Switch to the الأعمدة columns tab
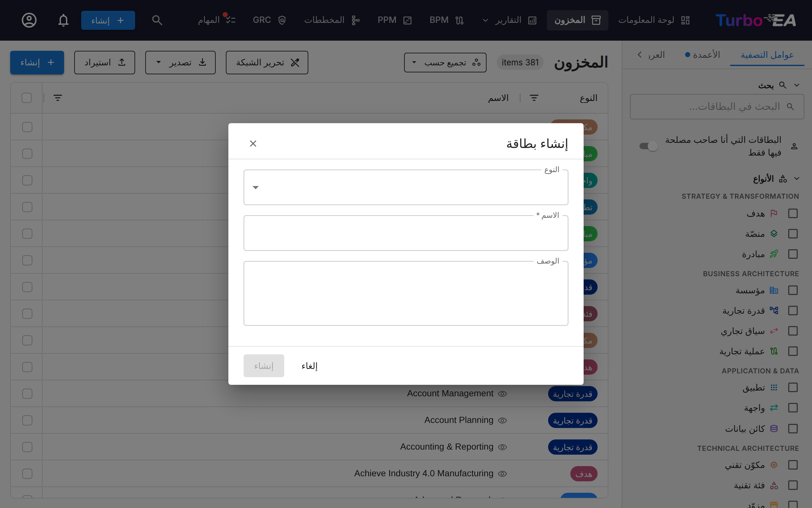Viewport: 812px width, 508px height. (x=703, y=55)
